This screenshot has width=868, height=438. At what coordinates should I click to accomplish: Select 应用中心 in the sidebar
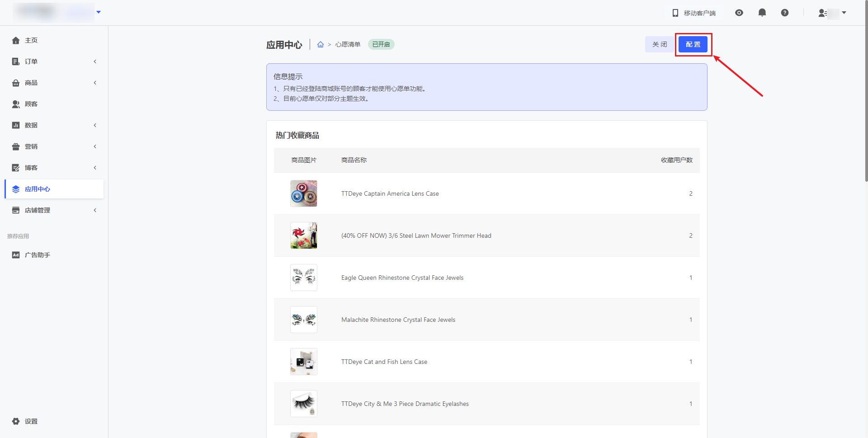[x=37, y=189]
